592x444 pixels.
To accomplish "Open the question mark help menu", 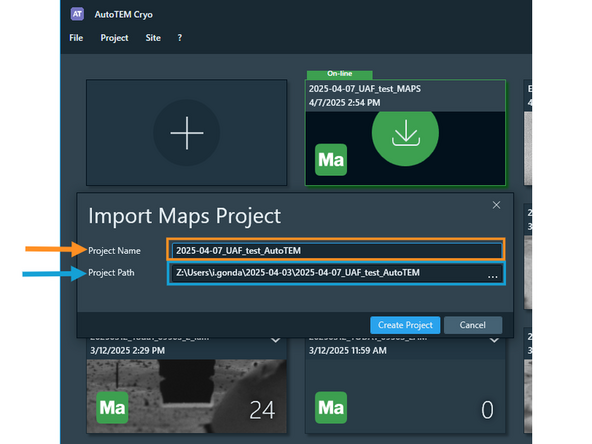I will click(x=180, y=38).
